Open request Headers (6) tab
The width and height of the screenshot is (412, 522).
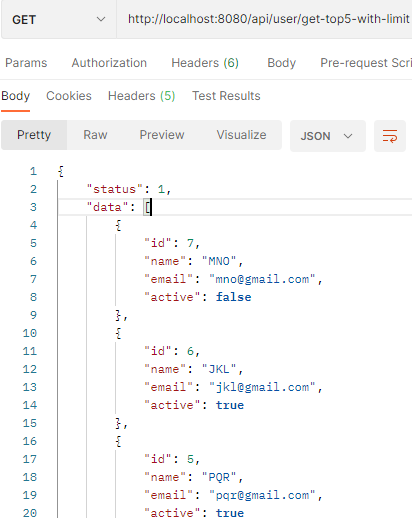pyautogui.click(x=205, y=63)
